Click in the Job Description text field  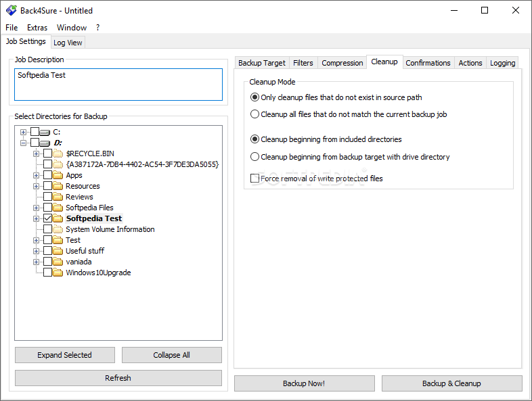coord(118,85)
